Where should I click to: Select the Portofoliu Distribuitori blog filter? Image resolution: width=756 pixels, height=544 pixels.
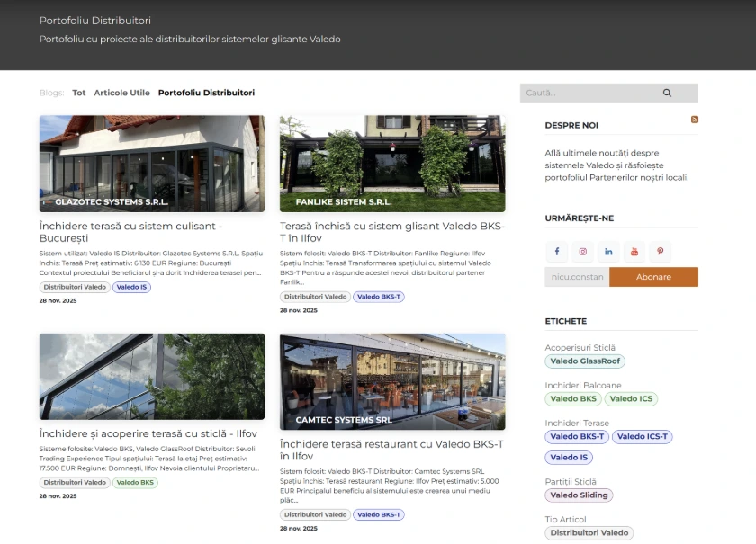pyautogui.click(x=206, y=93)
